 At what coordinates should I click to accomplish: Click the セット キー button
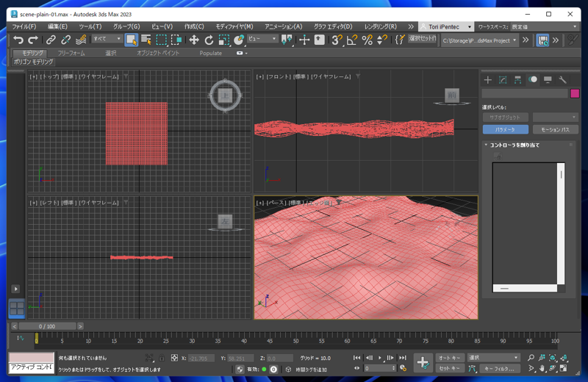point(449,369)
